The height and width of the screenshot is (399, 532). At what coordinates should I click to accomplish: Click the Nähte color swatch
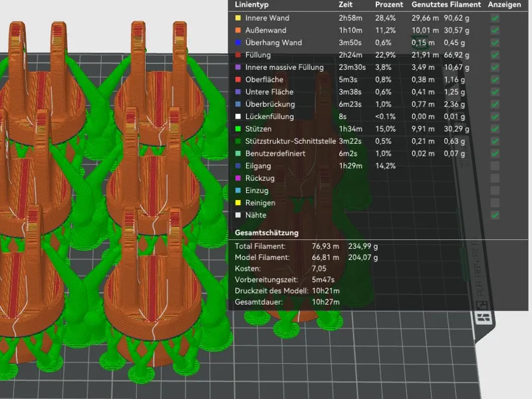coord(238,215)
